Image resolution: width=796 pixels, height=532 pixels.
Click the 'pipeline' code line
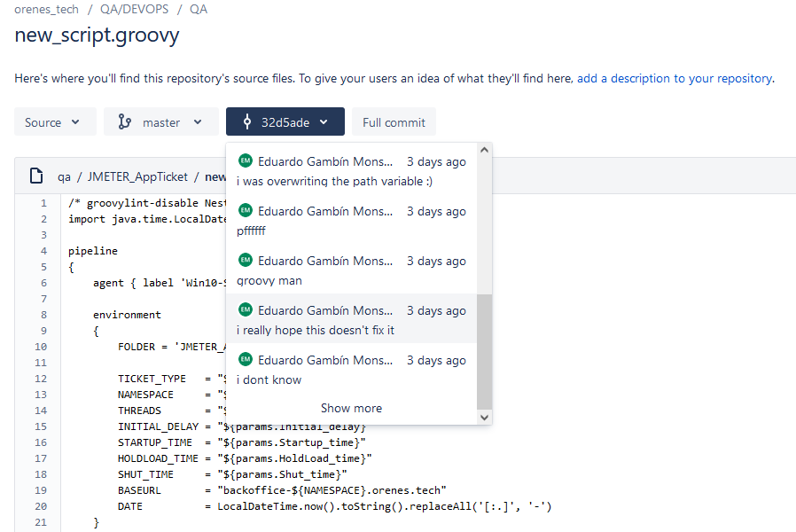pyautogui.click(x=93, y=251)
